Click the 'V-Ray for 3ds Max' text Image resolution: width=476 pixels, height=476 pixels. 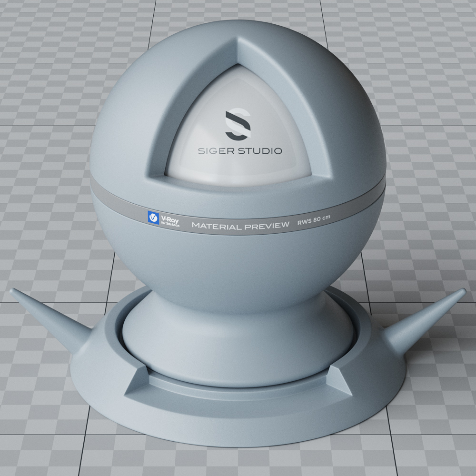[x=170, y=222]
